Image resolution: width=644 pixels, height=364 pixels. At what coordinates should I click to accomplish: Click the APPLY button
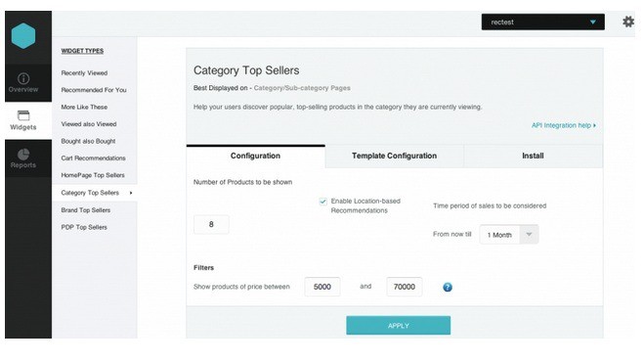(398, 325)
